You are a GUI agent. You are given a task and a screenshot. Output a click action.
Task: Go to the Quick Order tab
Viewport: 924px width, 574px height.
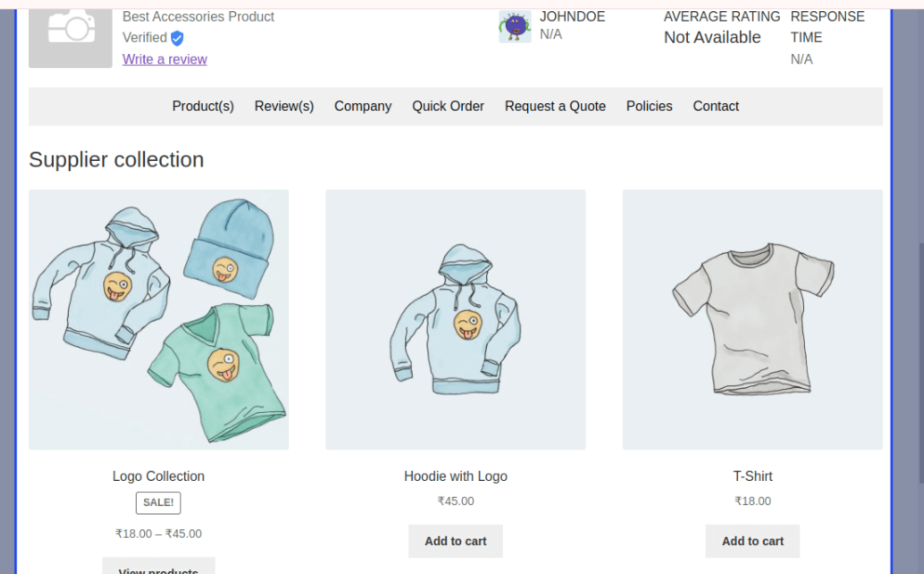point(448,106)
